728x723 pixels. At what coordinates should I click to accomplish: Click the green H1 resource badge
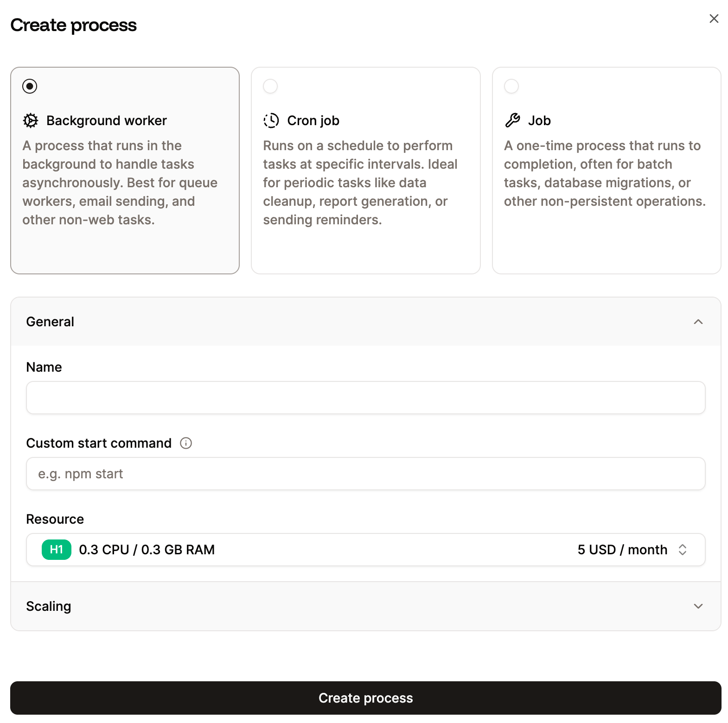(x=56, y=550)
